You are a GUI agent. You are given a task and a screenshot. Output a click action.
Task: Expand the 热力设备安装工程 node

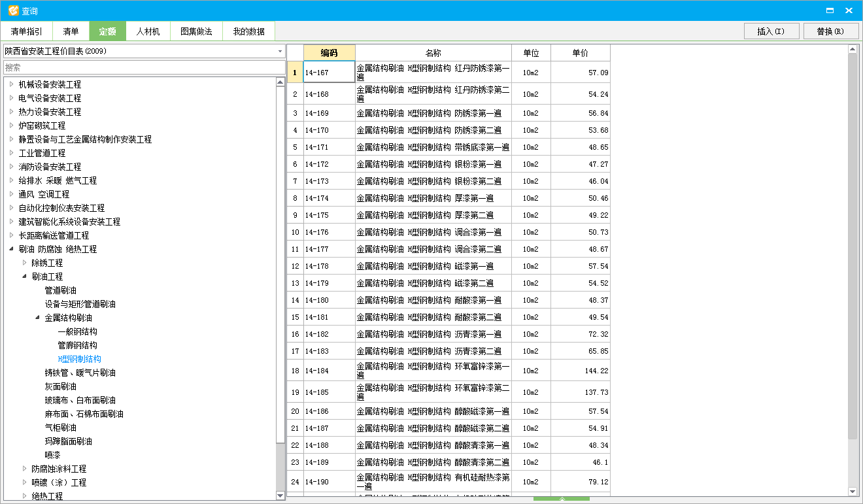(11, 112)
